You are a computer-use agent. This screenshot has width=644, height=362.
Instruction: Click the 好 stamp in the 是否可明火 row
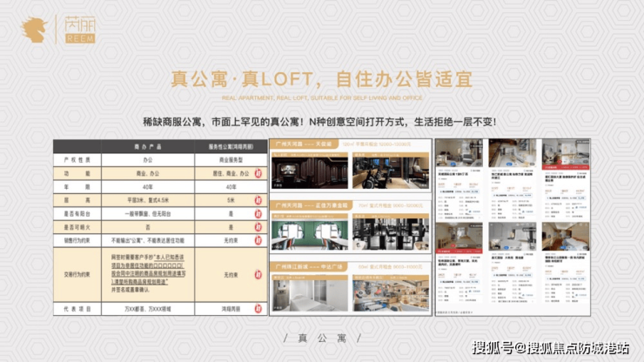[x=258, y=227]
